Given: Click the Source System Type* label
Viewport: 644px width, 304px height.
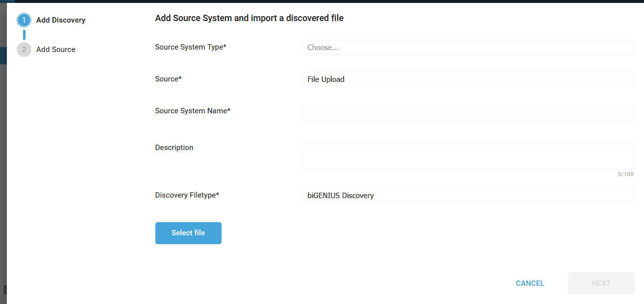Looking at the screenshot, I should pyautogui.click(x=190, y=47).
